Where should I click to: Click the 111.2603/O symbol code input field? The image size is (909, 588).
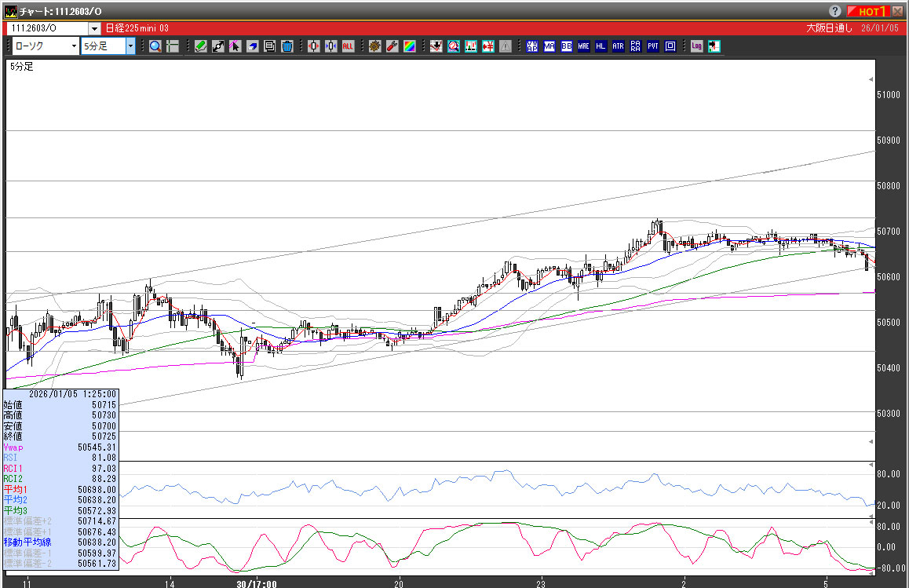47,28
